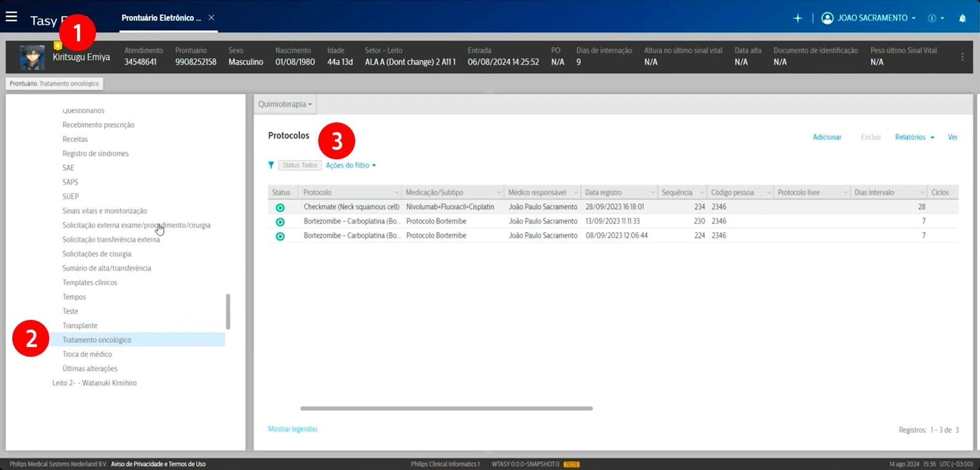Image resolution: width=980 pixels, height=470 pixels.
Task: Select Checkmate (Neck squamous cell) protocol cell
Action: (351, 207)
